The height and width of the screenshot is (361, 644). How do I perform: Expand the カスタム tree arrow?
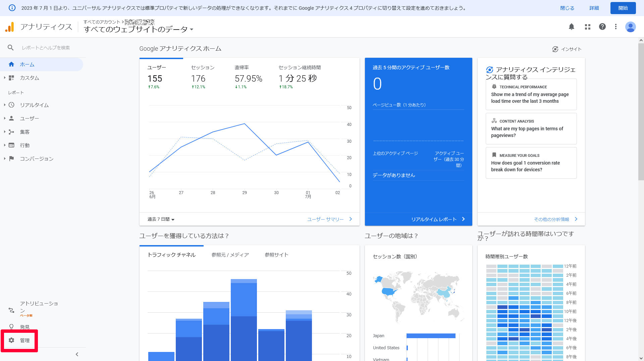pos(5,78)
